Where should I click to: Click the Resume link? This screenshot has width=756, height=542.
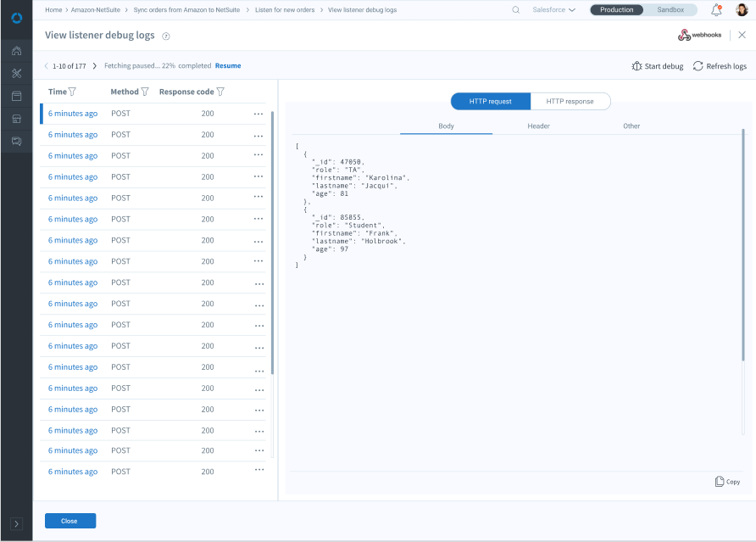tap(228, 66)
